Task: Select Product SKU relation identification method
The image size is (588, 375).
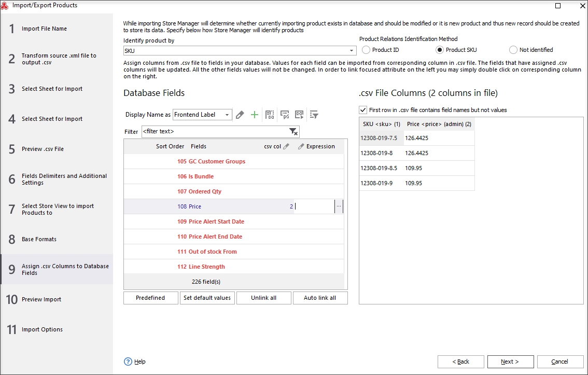Action: [x=440, y=50]
